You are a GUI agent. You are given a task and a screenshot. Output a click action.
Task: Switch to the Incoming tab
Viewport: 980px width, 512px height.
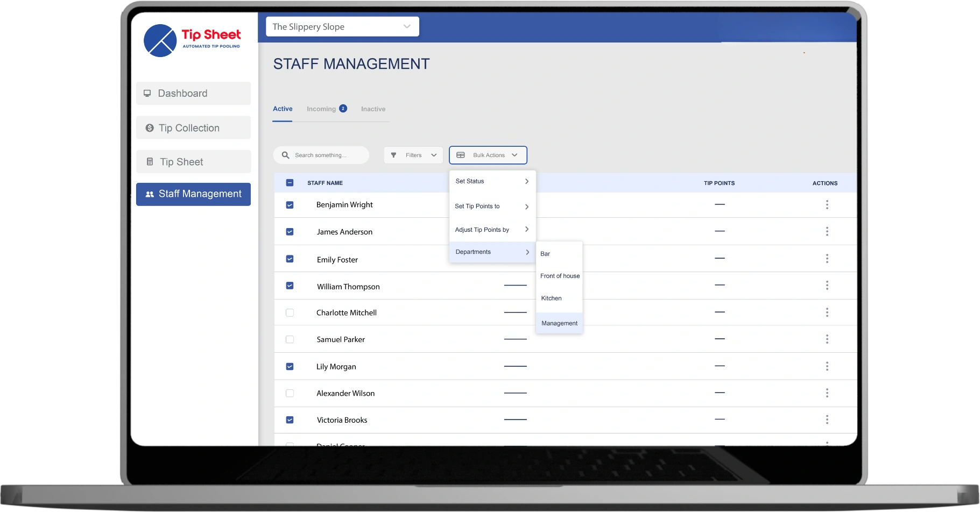click(x=321, y=109)
